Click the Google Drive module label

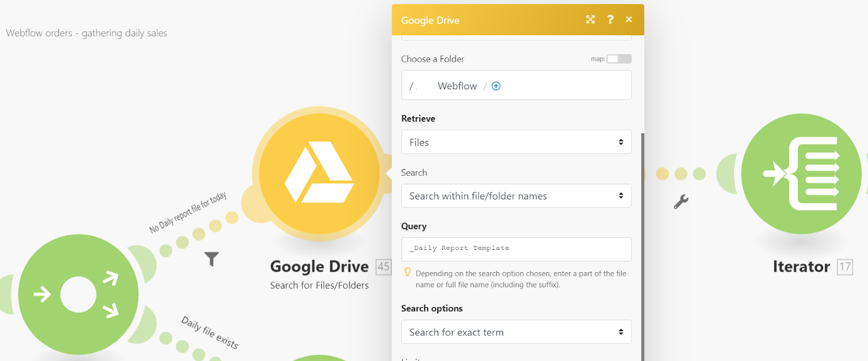pyautogui.click(x=320, y=267)
